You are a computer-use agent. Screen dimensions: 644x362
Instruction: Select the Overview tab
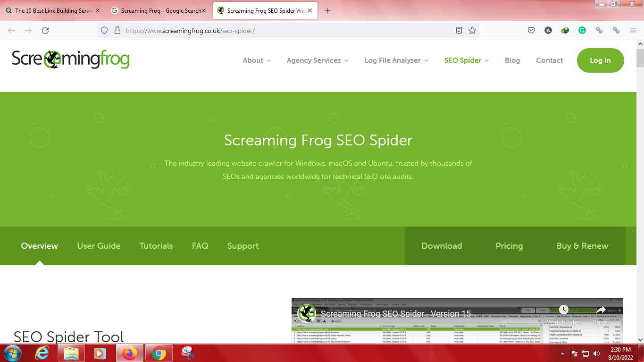tap(40, 246)
